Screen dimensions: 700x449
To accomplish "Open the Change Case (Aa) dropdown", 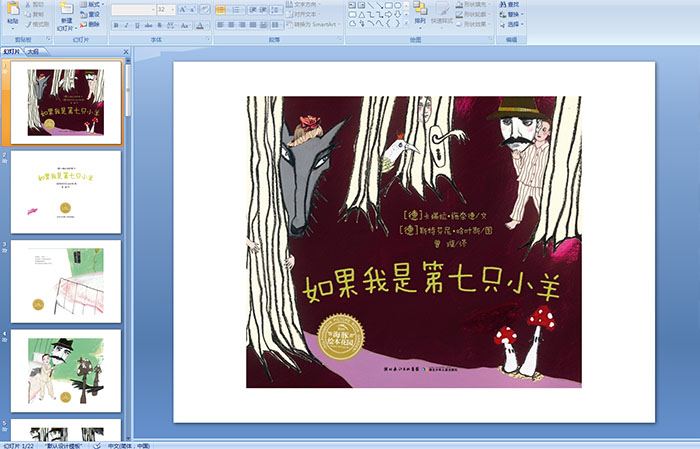I will (x=185, y=25).
